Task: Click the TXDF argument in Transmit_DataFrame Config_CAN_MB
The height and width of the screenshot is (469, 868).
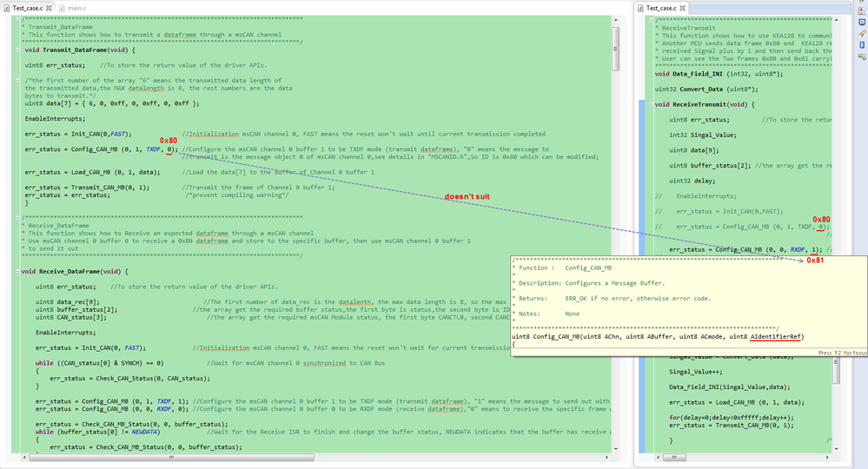Action: pos(153,149)
